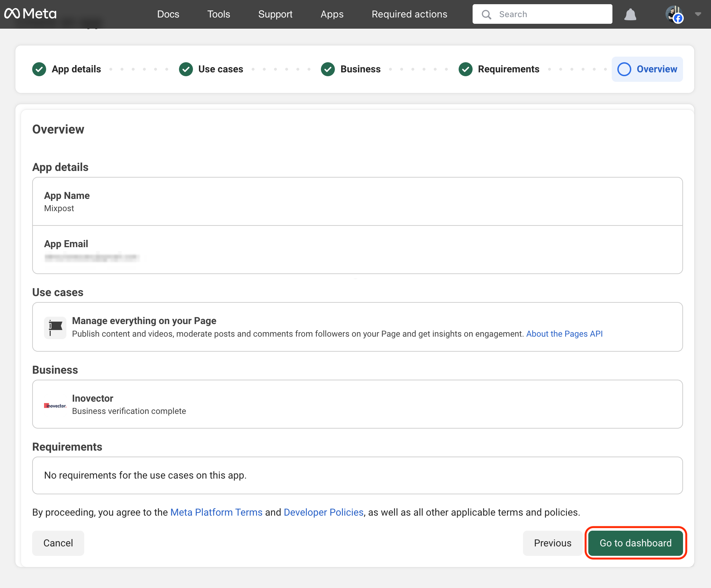Click the Meta logo in header
711x588 pixels.
30,14
